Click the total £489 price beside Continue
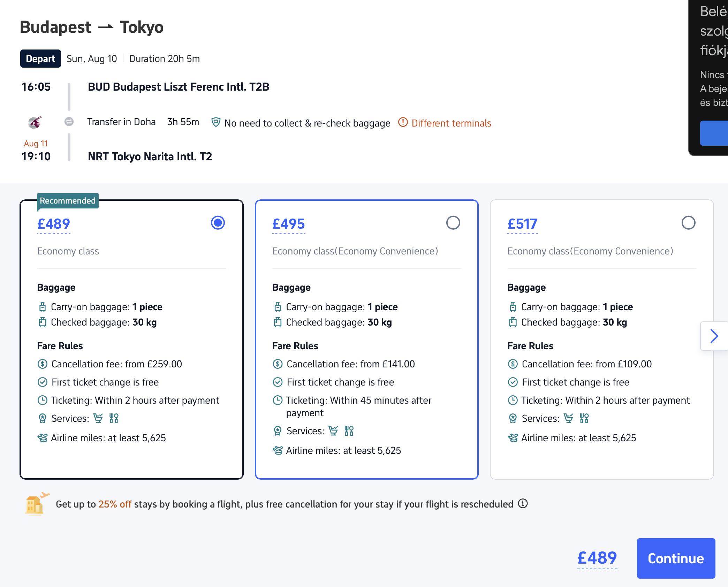The height and width of the screenshot is (587, 728). point(597,558)
